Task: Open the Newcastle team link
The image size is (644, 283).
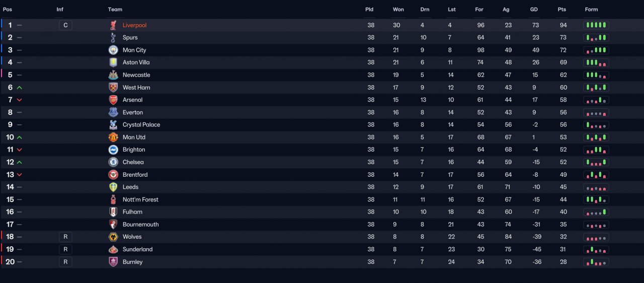Action: [x=136, y=75]
